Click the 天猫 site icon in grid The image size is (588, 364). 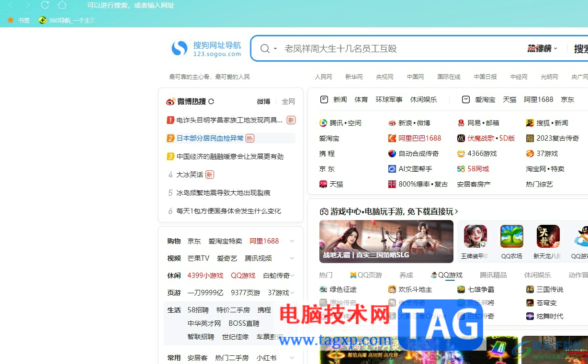pyautogui.click(x=323, y=184)
